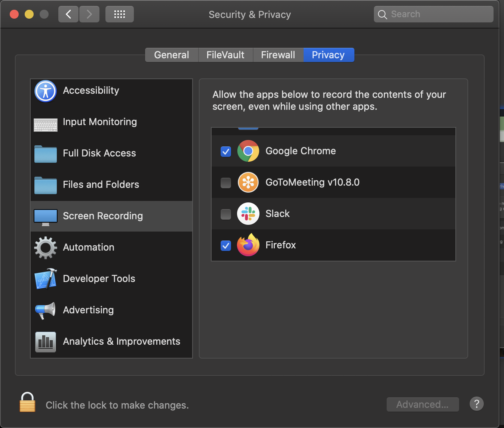
Task: Click inside the Search field
Action: click(434, 14)
